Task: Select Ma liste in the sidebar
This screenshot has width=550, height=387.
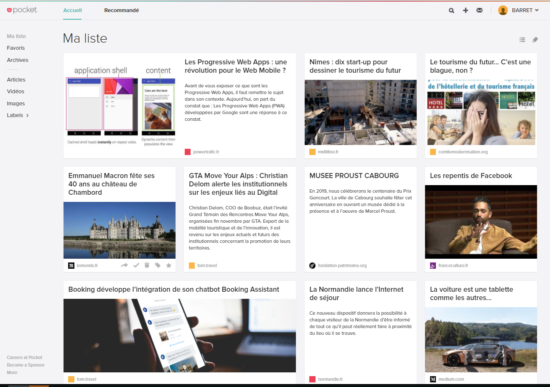Action: [16, 36]
